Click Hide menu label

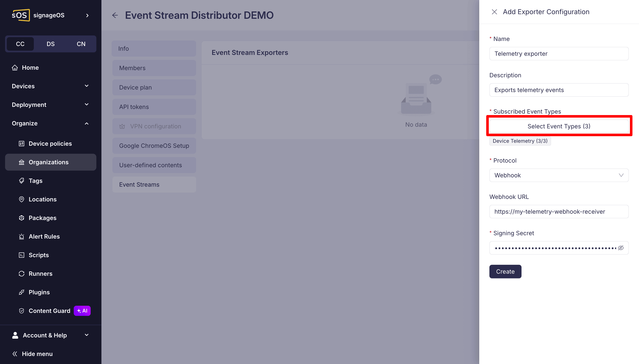pos(37,354)
